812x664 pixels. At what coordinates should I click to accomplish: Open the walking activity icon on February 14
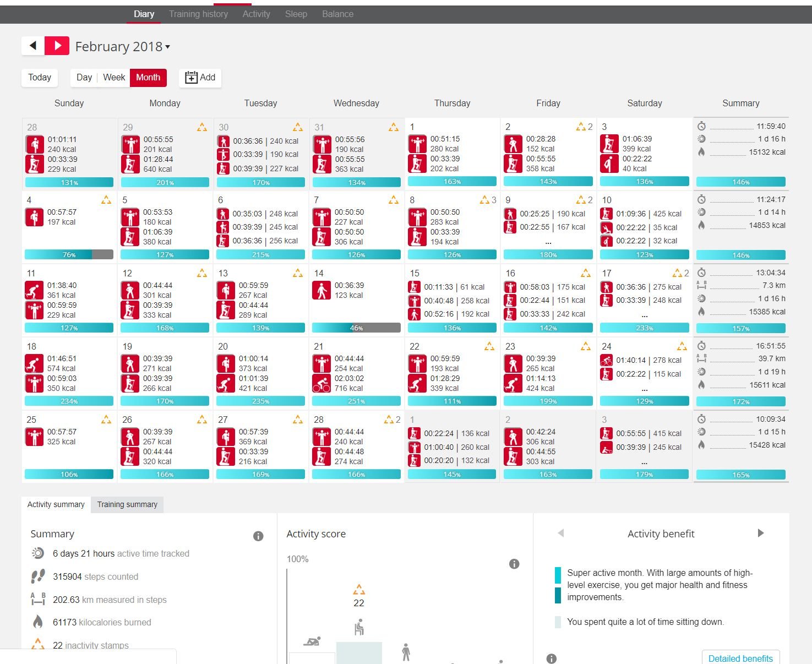click(321, 290)
